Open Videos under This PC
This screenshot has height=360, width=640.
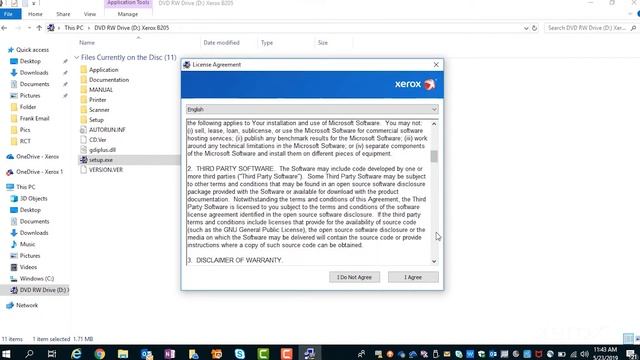tap(28, 267)
